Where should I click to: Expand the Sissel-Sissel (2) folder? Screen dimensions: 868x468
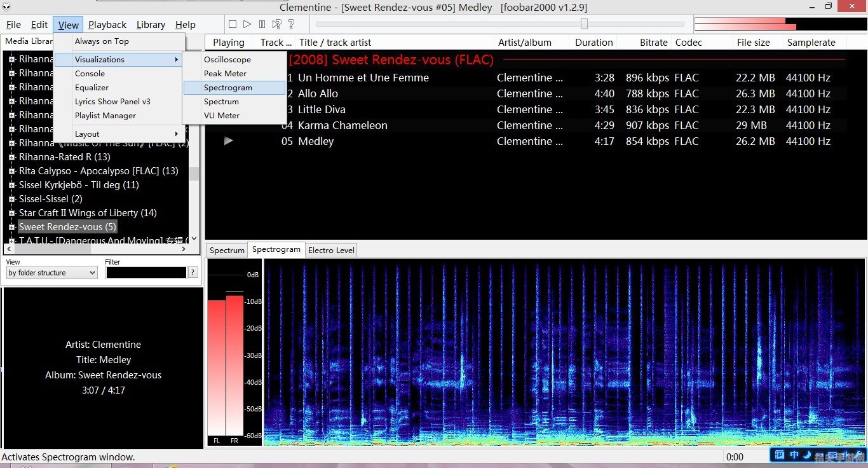point(11,199)
